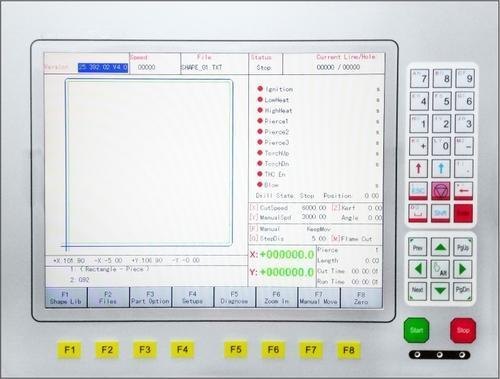Push the yellow F4 panel key
This screenshot has height=379, width=500.
point(182,350)
